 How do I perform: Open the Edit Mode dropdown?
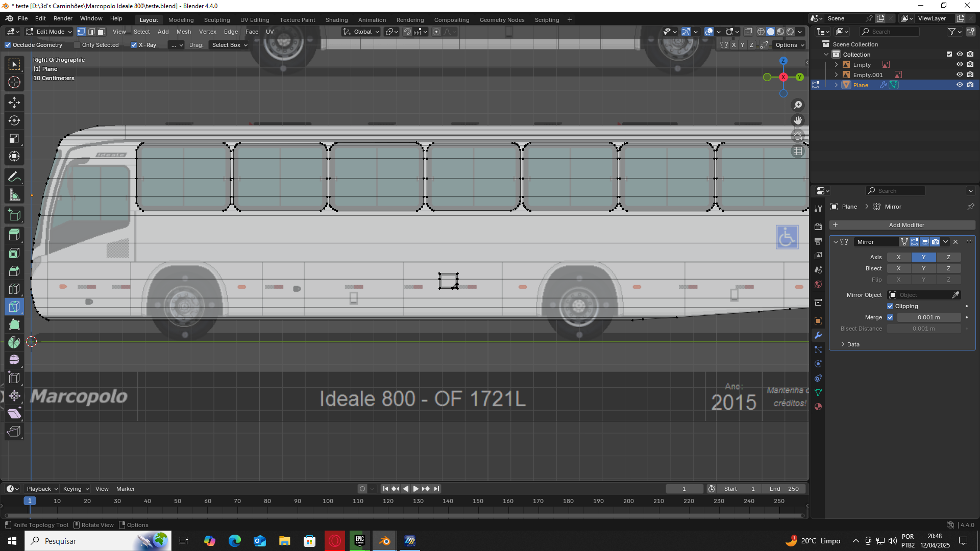tap(49, 32)
